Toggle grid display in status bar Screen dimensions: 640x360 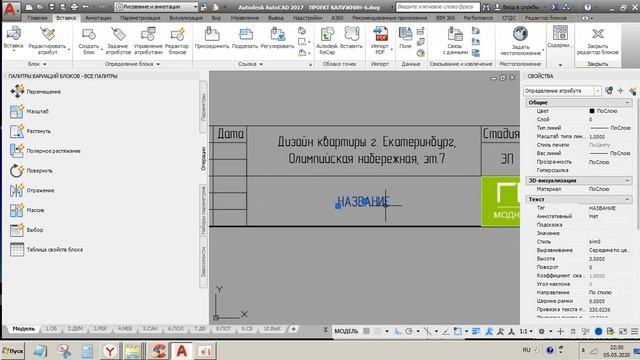coord(367,331)
